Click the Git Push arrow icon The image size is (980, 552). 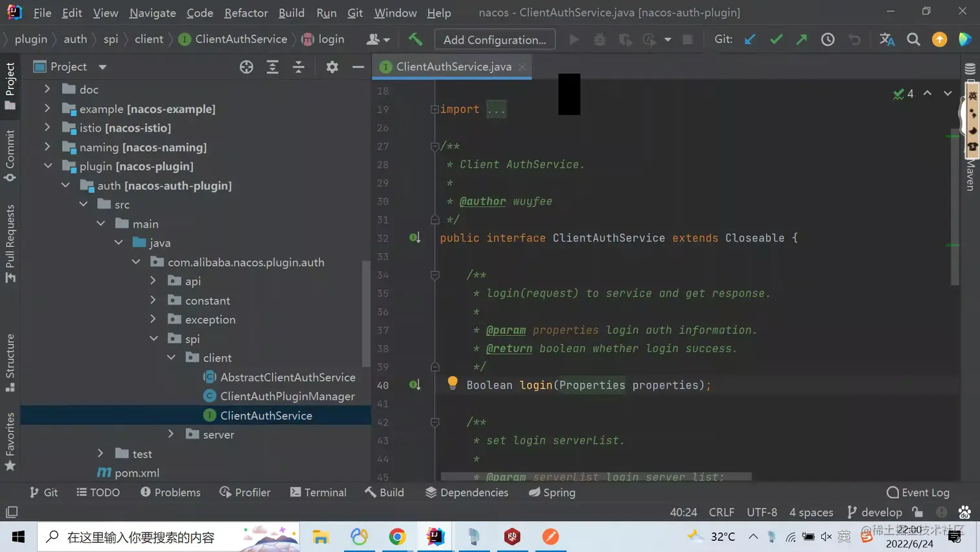click(x=802, y=40)
